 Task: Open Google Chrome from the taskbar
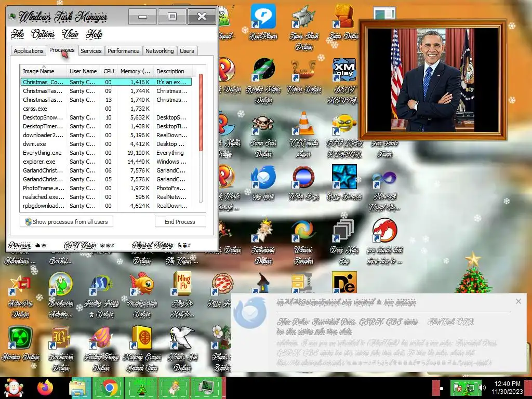pos(109,388)
